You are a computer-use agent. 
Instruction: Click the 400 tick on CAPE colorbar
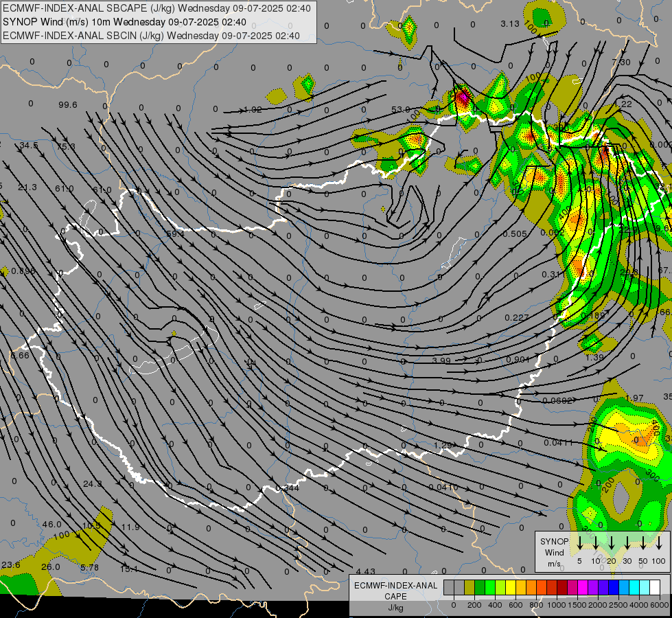click(x=495, y=605)
